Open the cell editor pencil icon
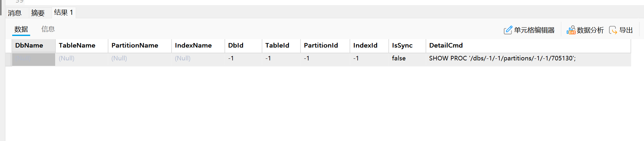The height and width of the screenshot is (141, 644). tap(508, 30)
